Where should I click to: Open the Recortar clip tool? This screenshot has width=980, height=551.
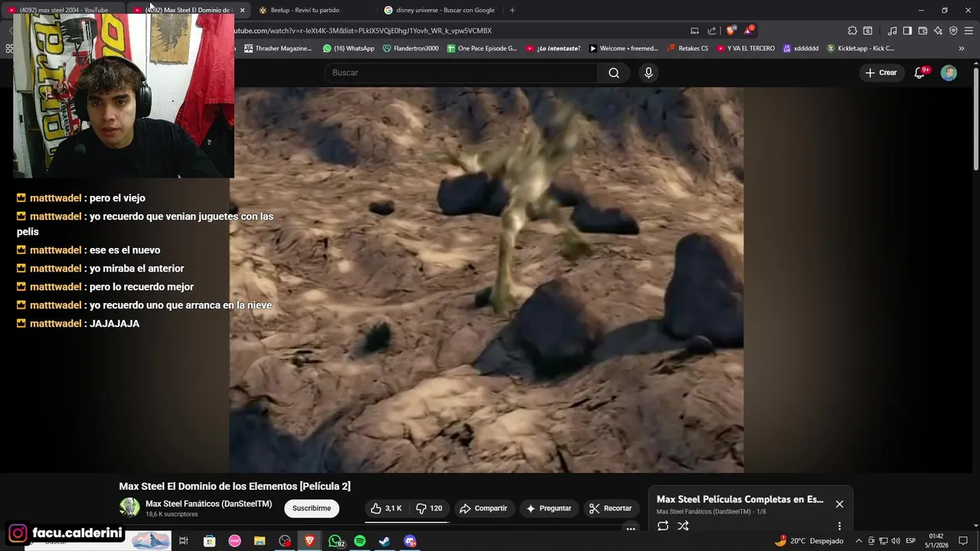610,508
